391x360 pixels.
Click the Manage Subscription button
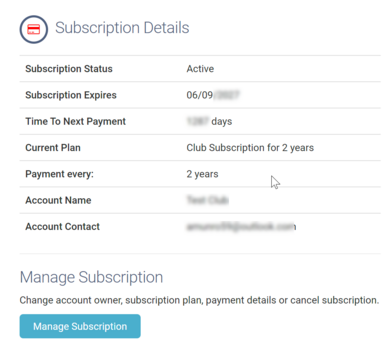[80, 326]
